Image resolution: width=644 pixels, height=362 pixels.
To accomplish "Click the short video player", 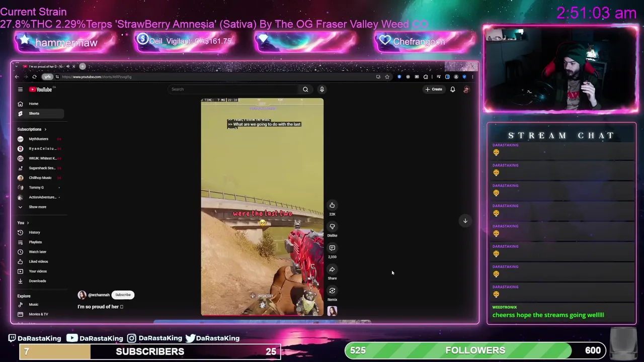I will [x=262, y=207].
